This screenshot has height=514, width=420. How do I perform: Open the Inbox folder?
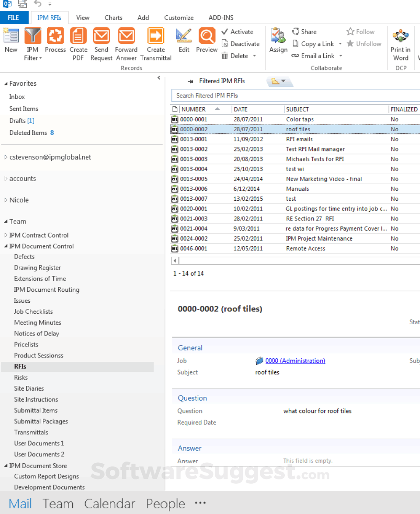click(17, 97)
